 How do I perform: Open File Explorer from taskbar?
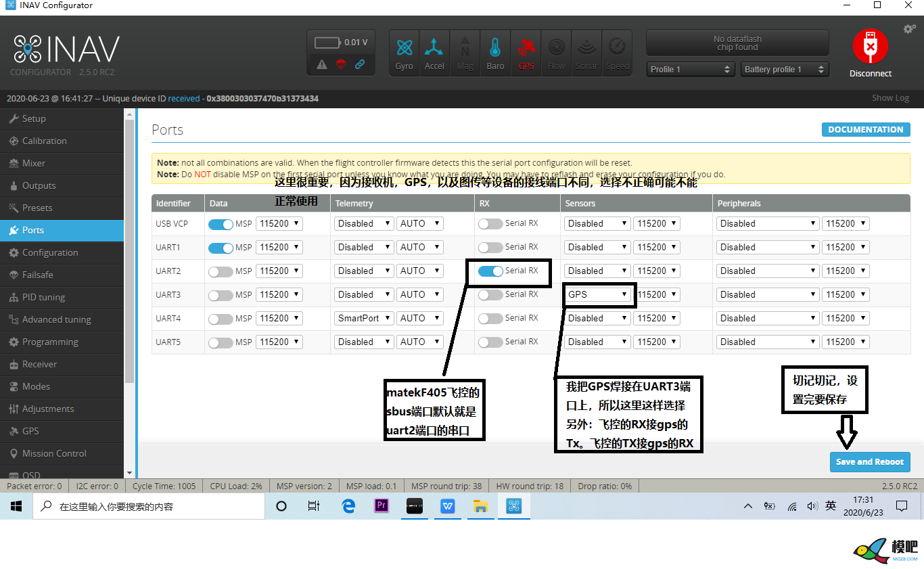[480, 506]
